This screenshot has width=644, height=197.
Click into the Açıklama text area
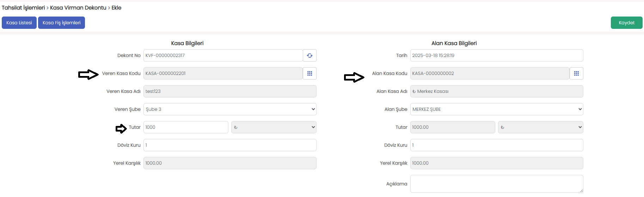497,184
